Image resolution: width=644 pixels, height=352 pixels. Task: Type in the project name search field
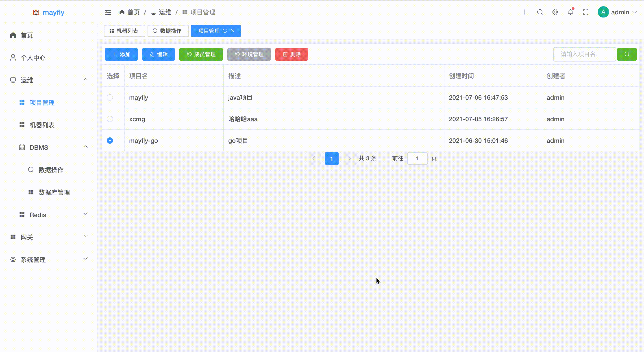click(x=585, y=54)
